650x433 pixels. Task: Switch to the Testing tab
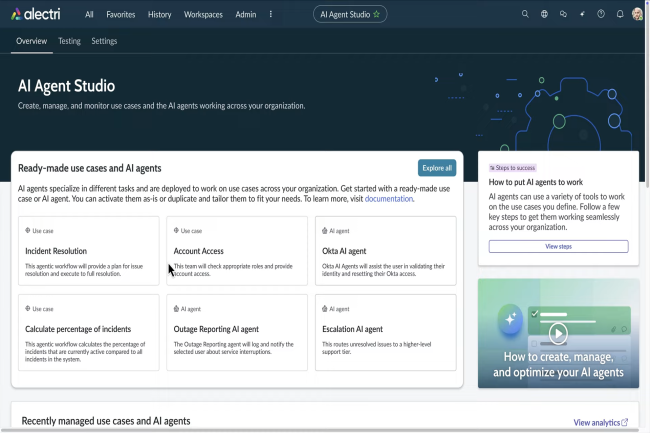click(x=69, y=41)
